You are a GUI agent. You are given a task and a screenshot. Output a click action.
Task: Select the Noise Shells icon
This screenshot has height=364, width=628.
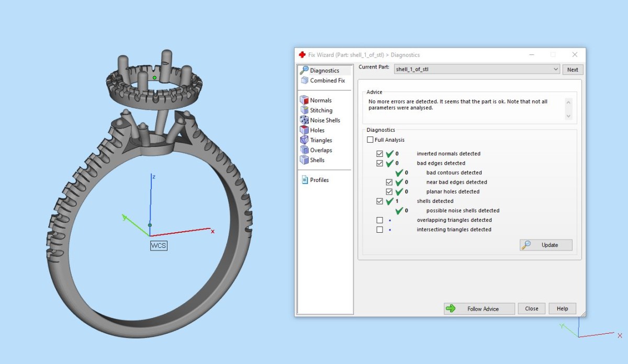click(304, 120)
